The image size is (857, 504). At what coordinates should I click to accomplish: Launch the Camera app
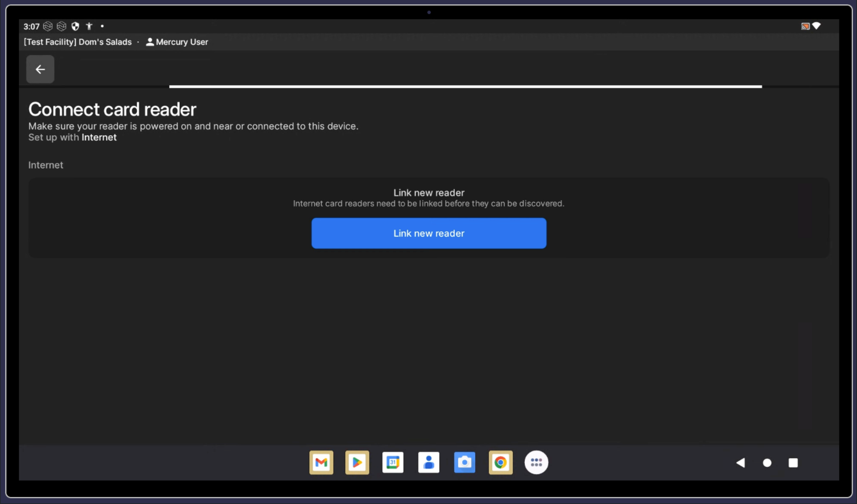pyautogui.click(x=464, y=462)
